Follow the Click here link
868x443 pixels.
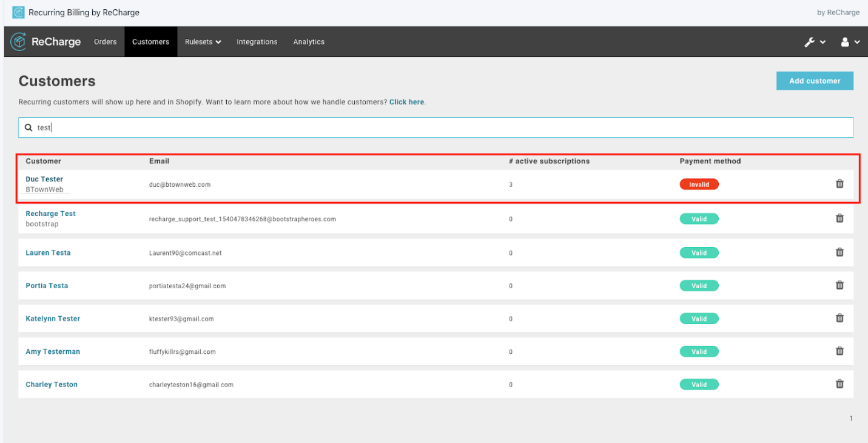(406, 102)
